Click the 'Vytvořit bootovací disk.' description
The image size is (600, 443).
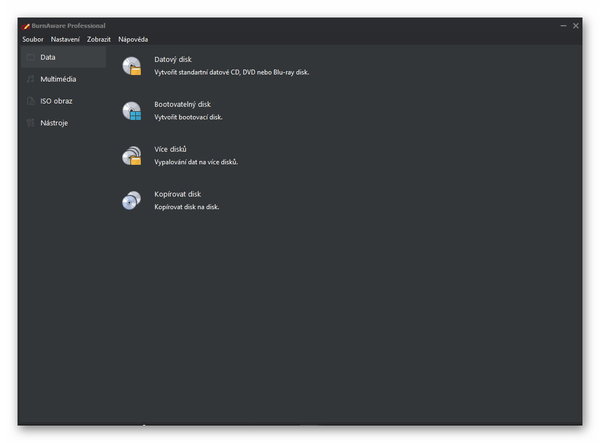[x=188, y=117]
